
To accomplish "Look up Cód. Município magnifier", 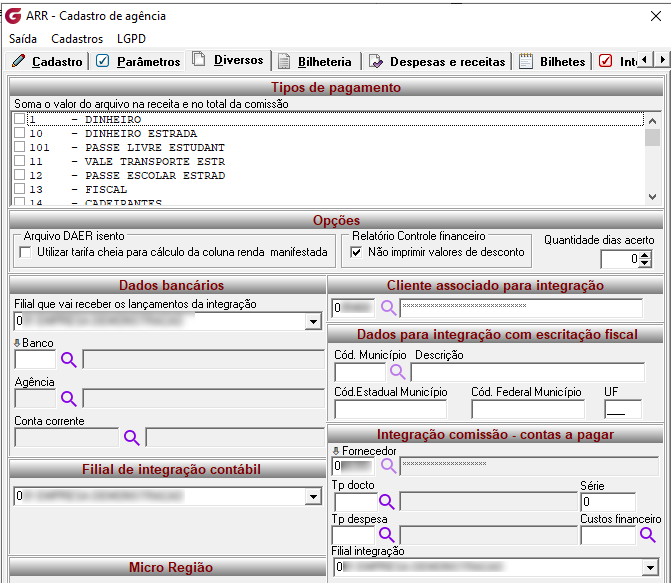I will [398, 372].
